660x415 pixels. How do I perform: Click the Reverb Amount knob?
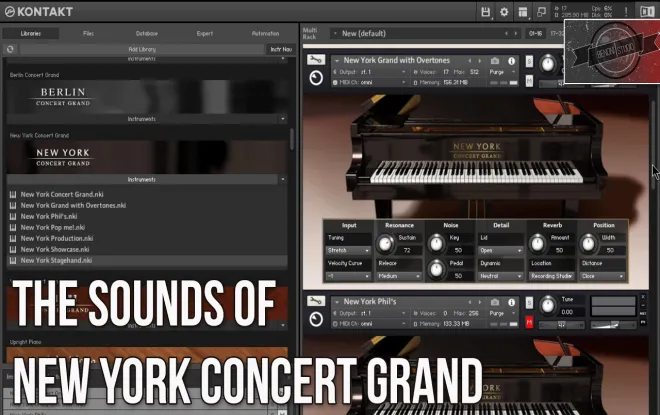click(x=537, y=244)
